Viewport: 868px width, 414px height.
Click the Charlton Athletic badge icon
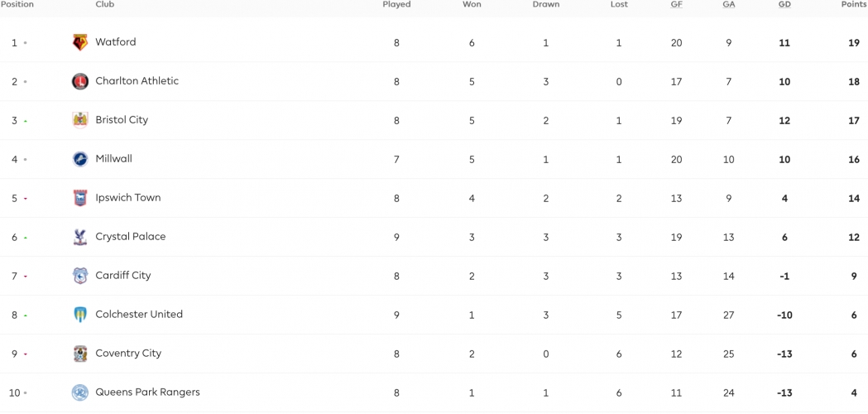(80, 81)
